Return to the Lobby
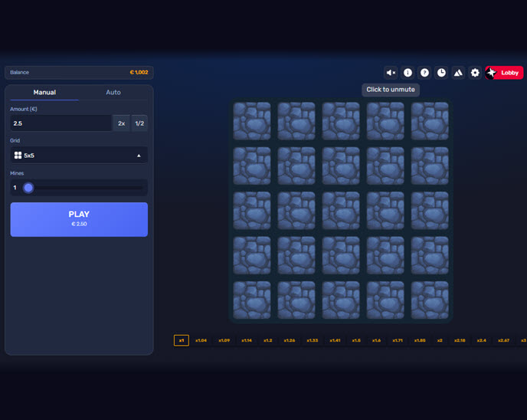Viewport: 527px width, 420px height. pos(504,73)
